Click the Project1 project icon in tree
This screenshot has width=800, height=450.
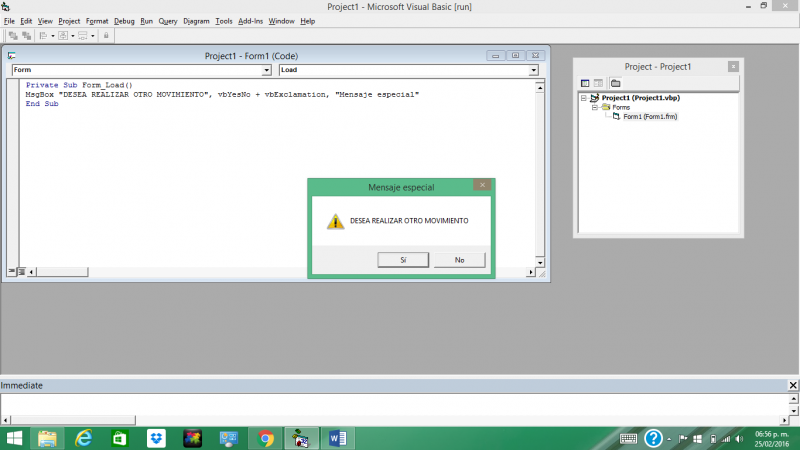click(x=594, y=98)
